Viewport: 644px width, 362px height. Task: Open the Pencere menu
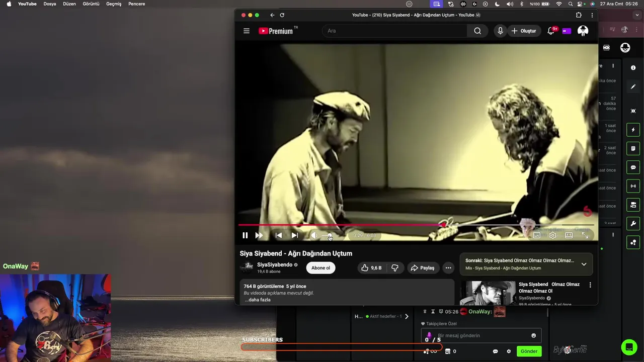(136, 4)
